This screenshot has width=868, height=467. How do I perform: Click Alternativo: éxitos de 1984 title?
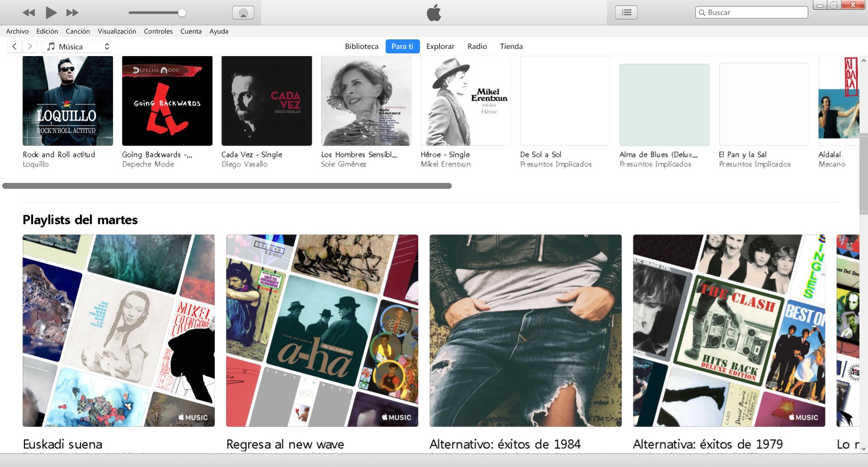505,444
